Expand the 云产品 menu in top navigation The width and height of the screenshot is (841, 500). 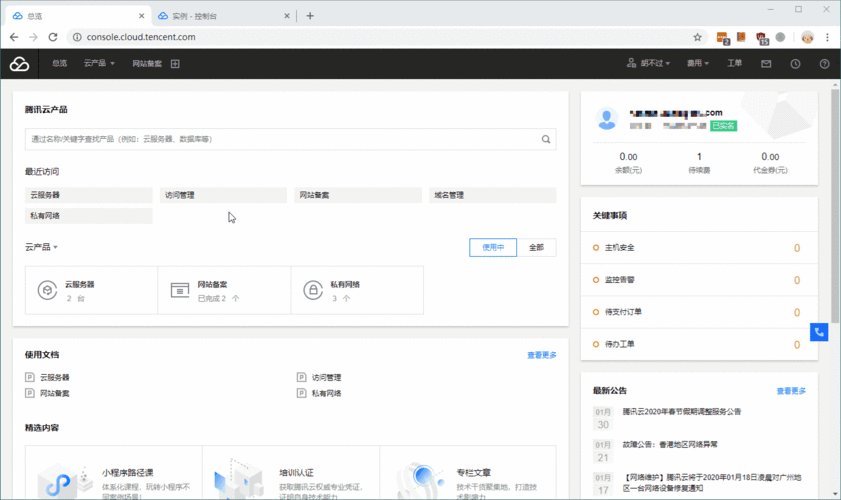click(x=99, y=63)
